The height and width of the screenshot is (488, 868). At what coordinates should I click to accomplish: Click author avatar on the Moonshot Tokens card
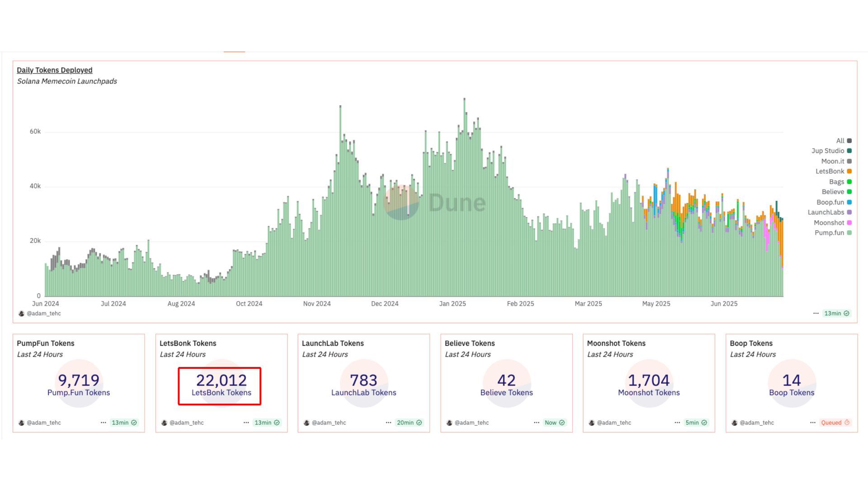point(591,423)
